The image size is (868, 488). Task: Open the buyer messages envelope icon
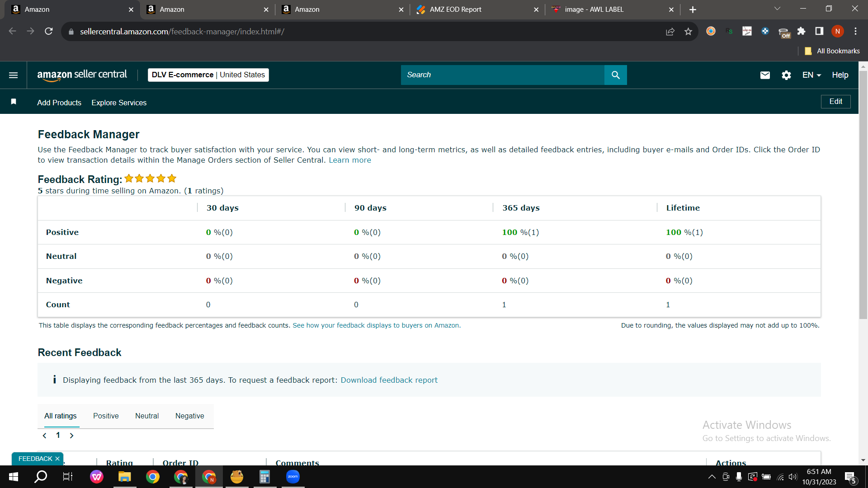765,75
